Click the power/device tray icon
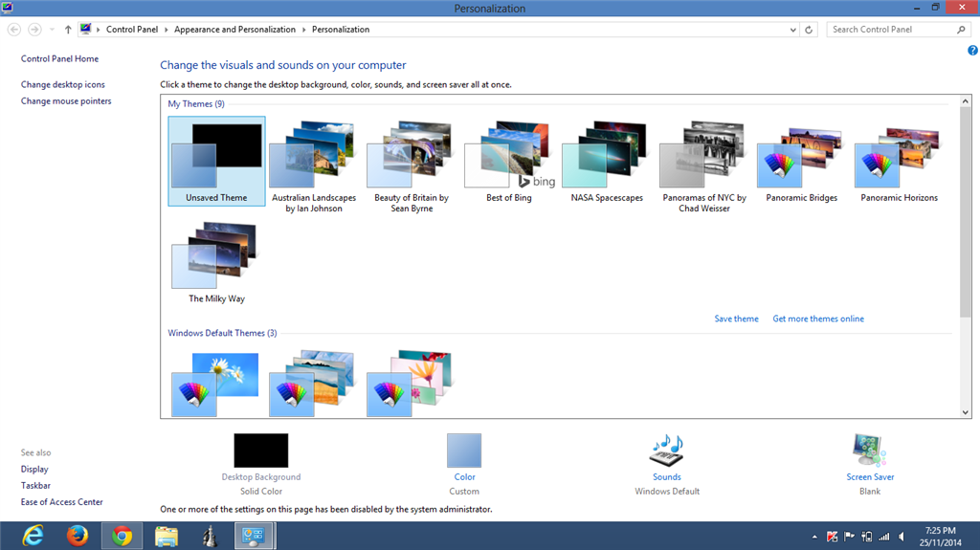 (x=866, y=537)
